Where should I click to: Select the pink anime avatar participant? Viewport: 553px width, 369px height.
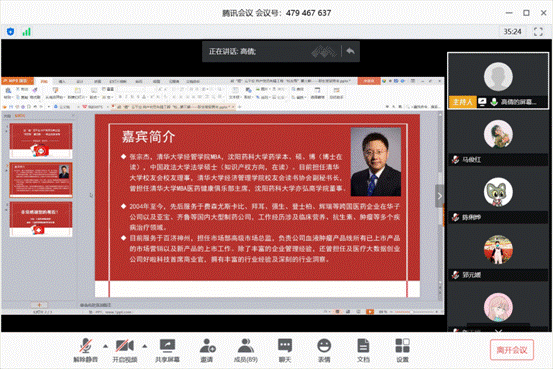pyautogui.click(x=498, y=307)
